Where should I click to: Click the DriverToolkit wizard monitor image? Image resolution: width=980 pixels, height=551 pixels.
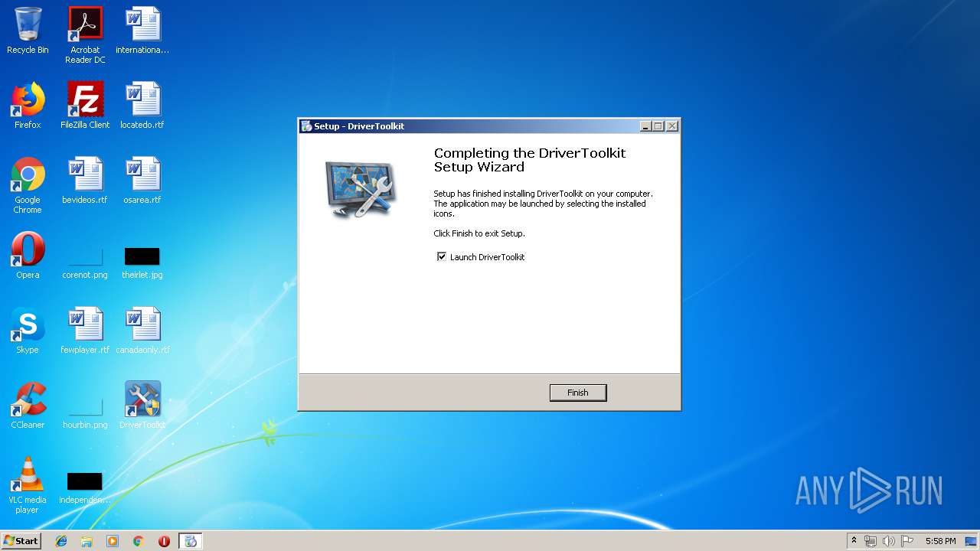359,189
